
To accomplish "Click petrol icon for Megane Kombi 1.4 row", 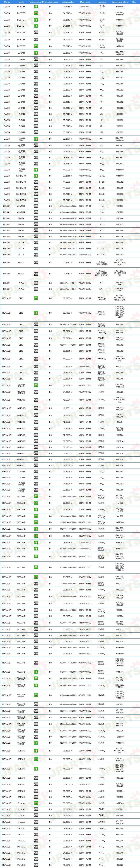I will tap(36, 678).
